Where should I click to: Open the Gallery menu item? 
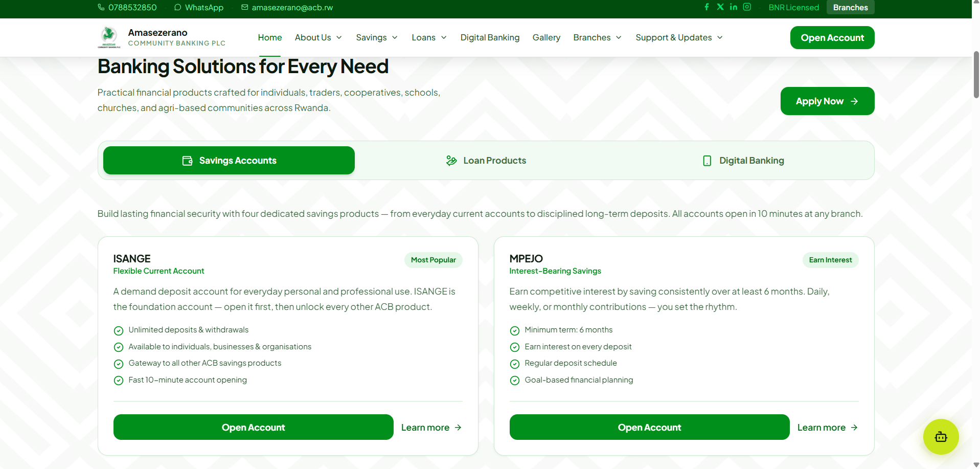pyautogui.click(x=546, y=37)
